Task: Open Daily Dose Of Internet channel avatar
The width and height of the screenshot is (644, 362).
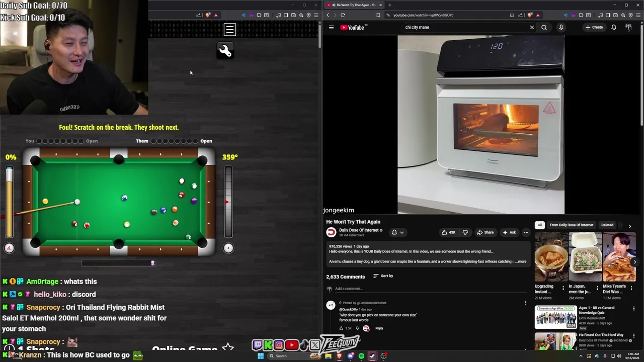Action: [331, 232]
